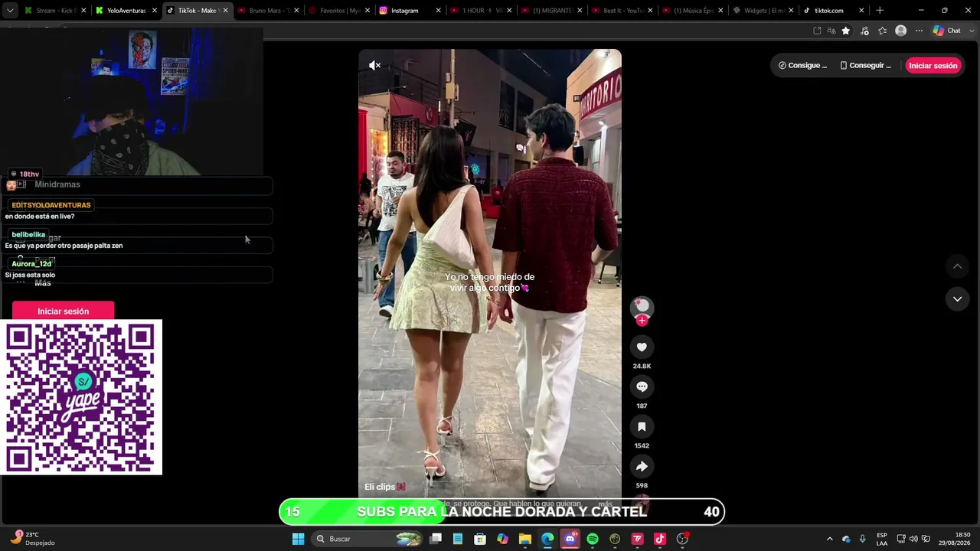This screenshot has height=551, width=980.
Task: Save the video with the bookmark icon
Action: (x=642, y=427)
